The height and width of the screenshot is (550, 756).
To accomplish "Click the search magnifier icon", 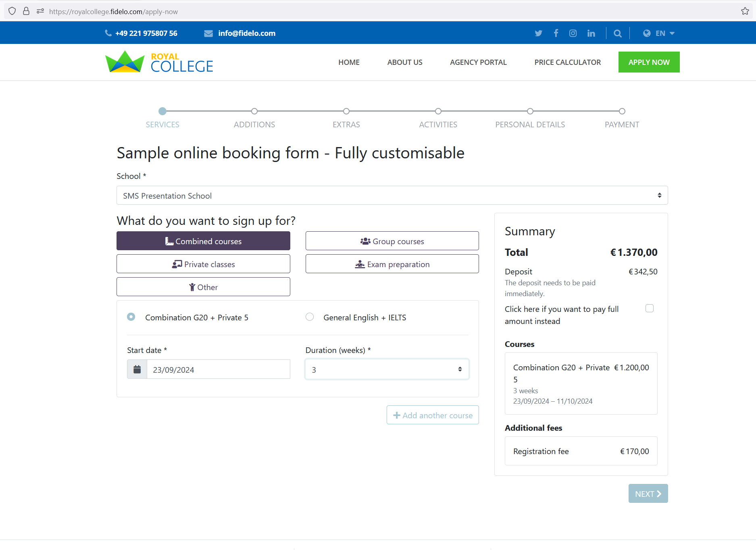I will pos(618,33).
